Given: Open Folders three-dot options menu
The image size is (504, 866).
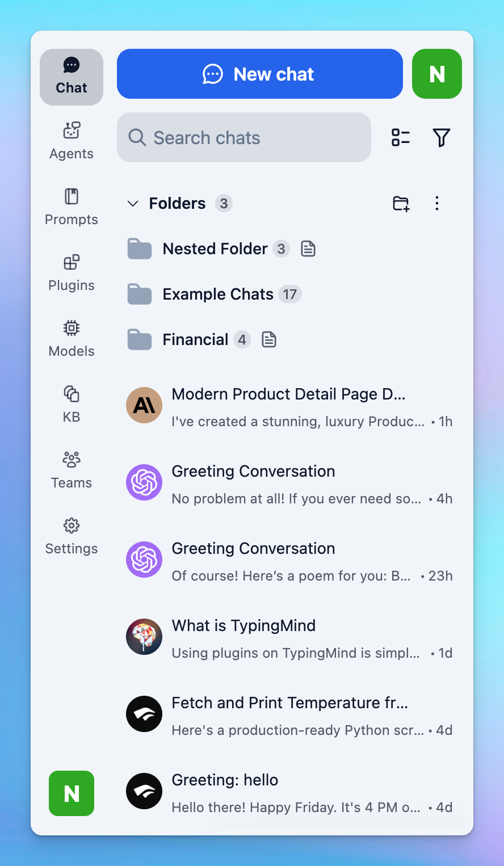Looking at the screenshot, I should (436, 203).
